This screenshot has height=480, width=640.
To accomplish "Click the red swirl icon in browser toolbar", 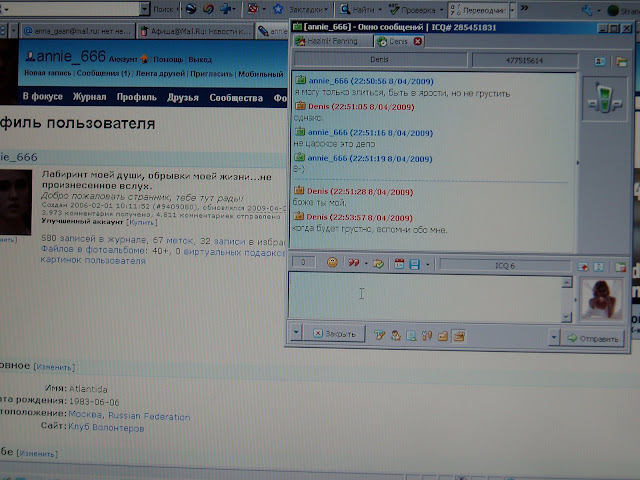I will click(x=208, y=9).
